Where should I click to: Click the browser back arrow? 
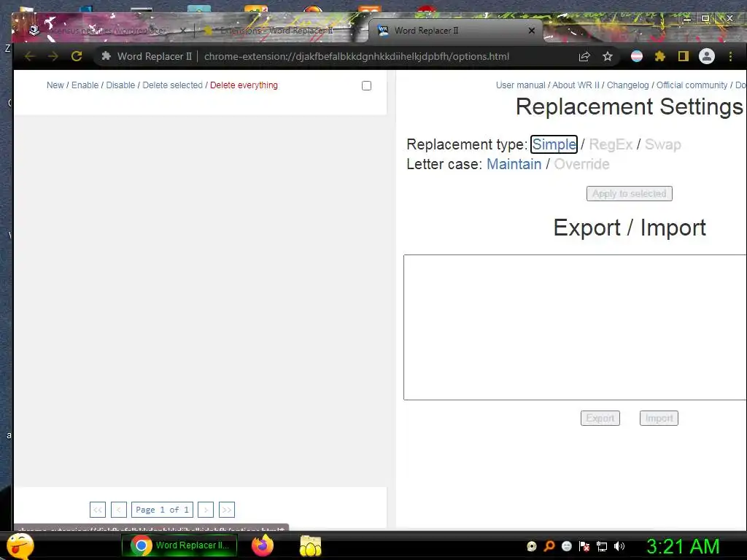pyautogui.click(x=30, y=56)
